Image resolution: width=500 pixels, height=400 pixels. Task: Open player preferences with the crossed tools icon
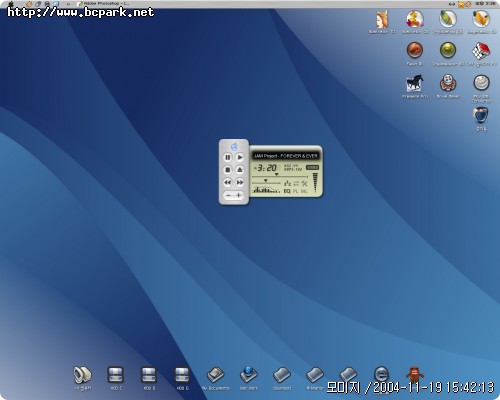point(304,183)
